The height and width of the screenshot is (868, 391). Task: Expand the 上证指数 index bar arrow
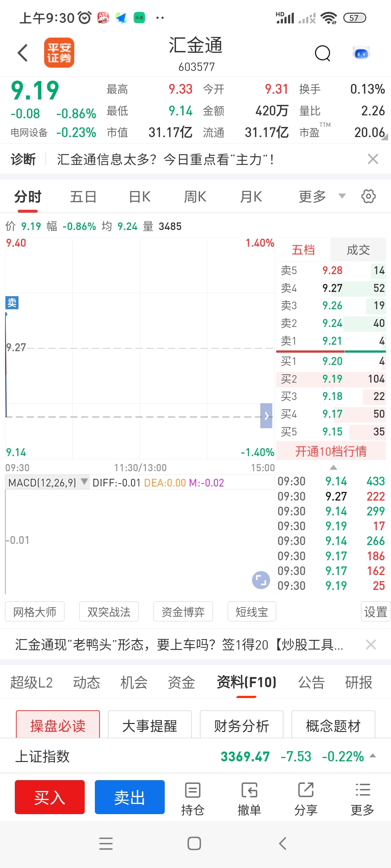tap(373, 756)
